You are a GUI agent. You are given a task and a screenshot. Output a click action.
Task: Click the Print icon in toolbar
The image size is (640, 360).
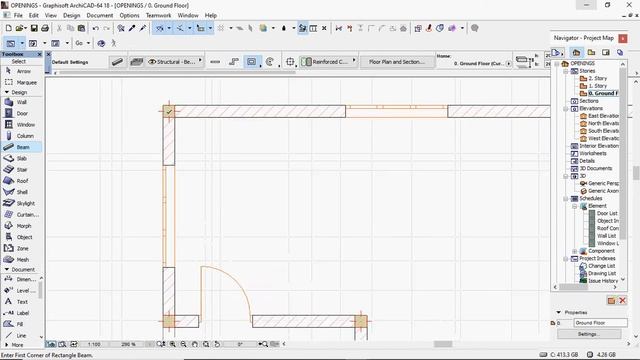click(x=45, y=28)
